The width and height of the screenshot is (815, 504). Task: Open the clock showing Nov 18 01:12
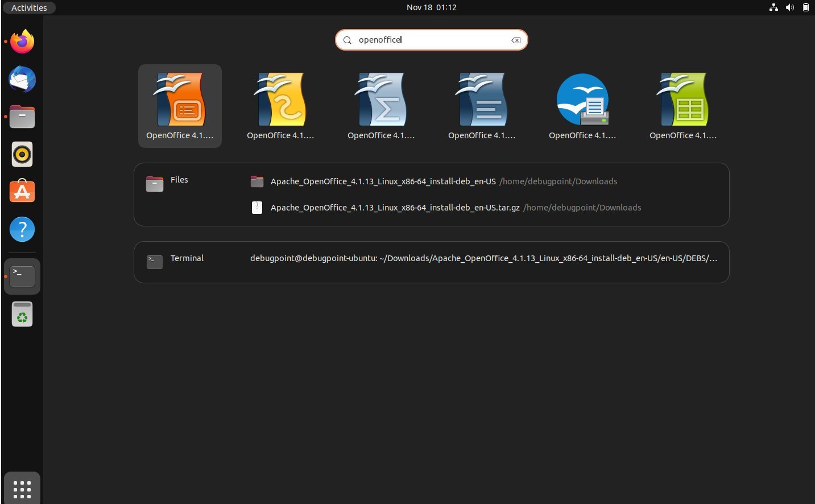[432, 7]
